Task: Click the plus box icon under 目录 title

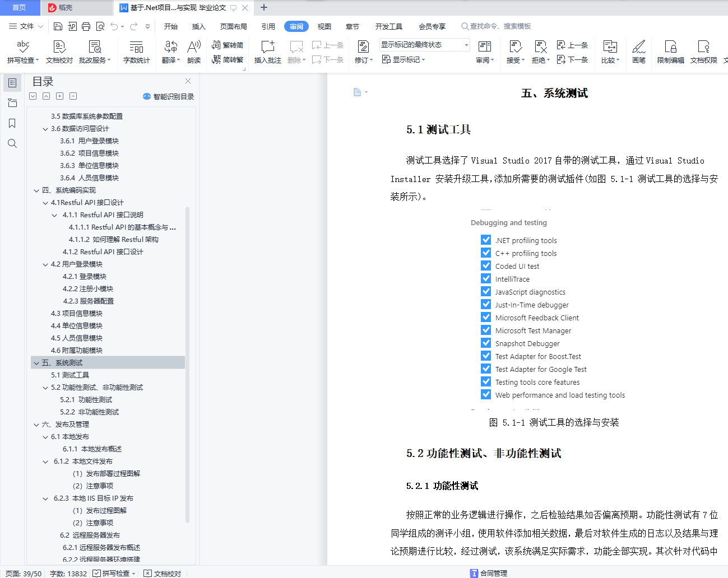Action: [x=60, y=96]
